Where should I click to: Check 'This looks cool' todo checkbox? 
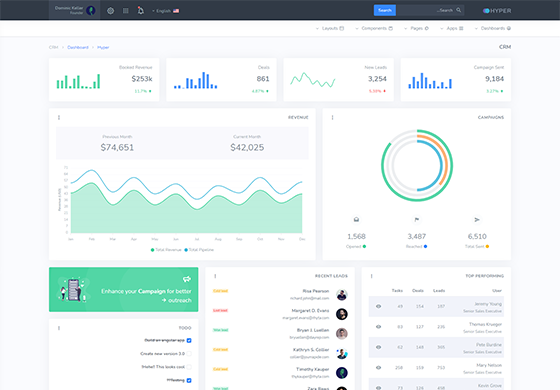click(x=189, y=367)
